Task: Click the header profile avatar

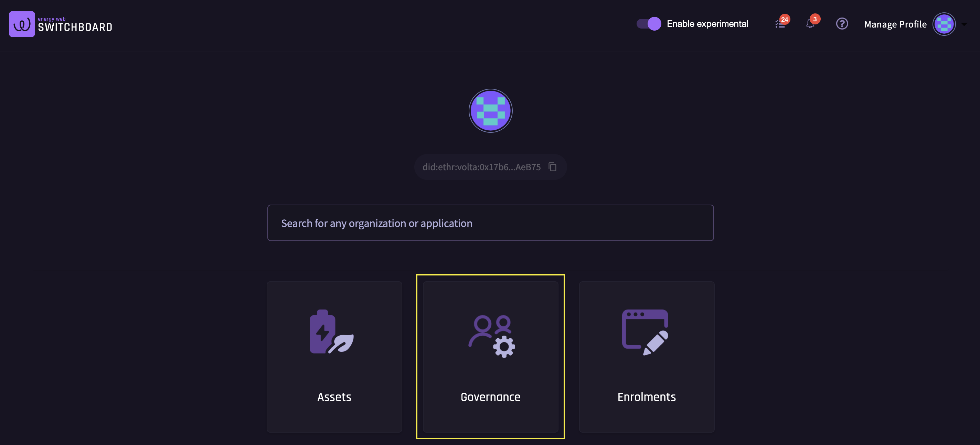Action: click(944, 24)
